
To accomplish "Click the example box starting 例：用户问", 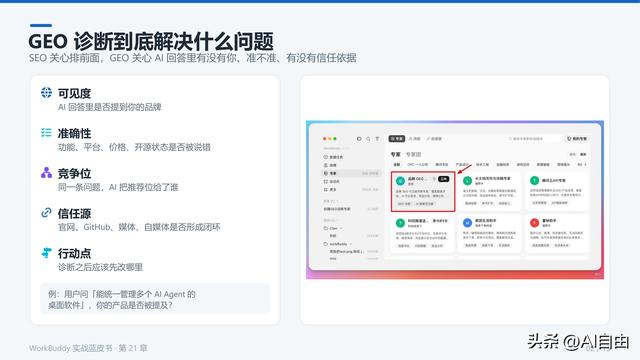I will pyautogui.click(x=155, y=299).
